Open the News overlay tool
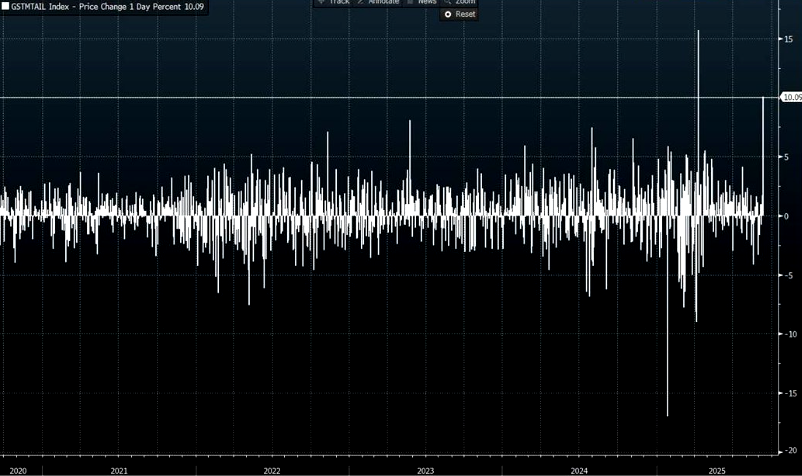The image size is (802, 476). coord(425,2)
